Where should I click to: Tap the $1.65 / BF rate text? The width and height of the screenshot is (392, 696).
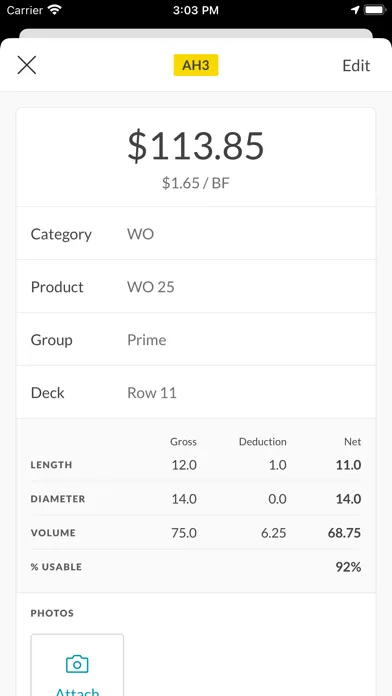tap(196, 183)
